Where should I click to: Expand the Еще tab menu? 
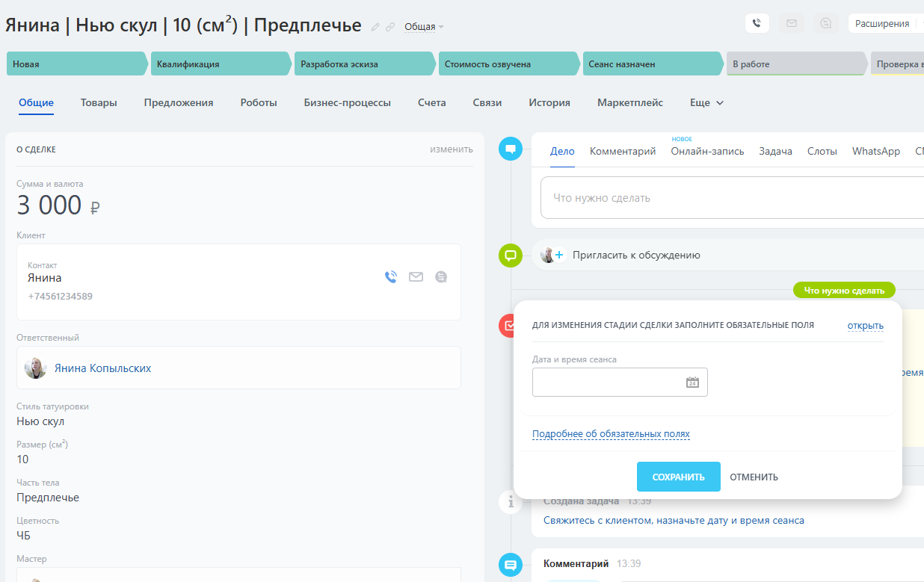pos(706,103)
